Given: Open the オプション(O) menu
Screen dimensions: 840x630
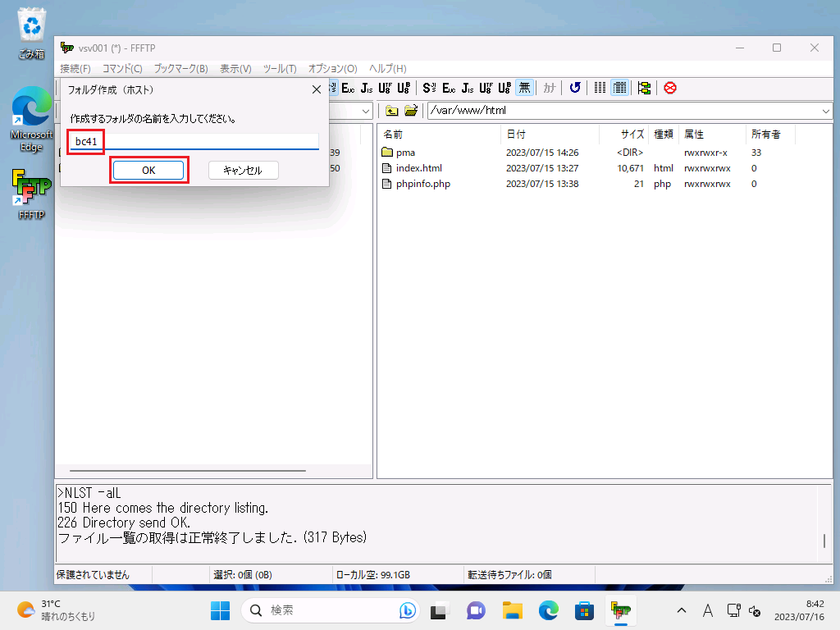Looking at the screenshot, I should click(x=332, y=68).
